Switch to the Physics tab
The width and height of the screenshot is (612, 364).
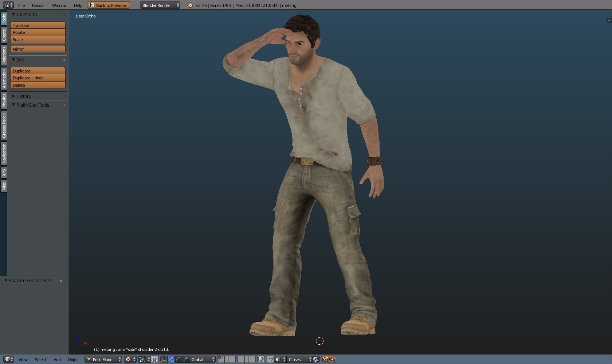click(4, 100)
